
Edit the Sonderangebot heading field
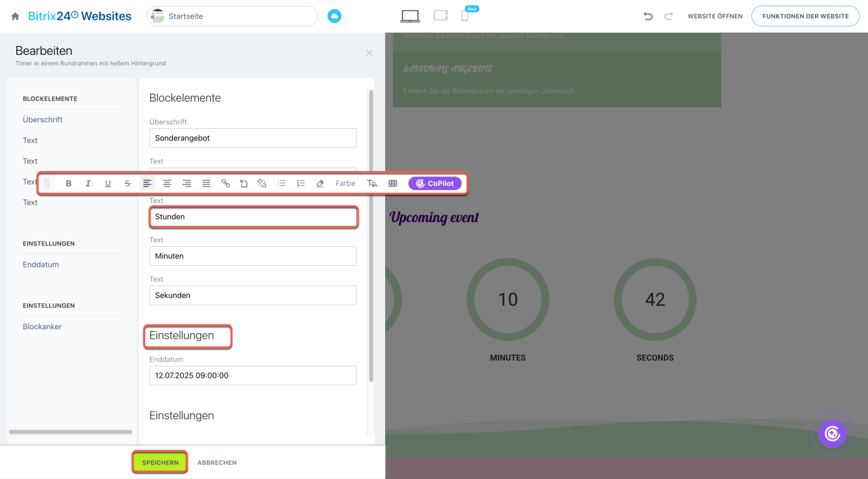[253, 138]
